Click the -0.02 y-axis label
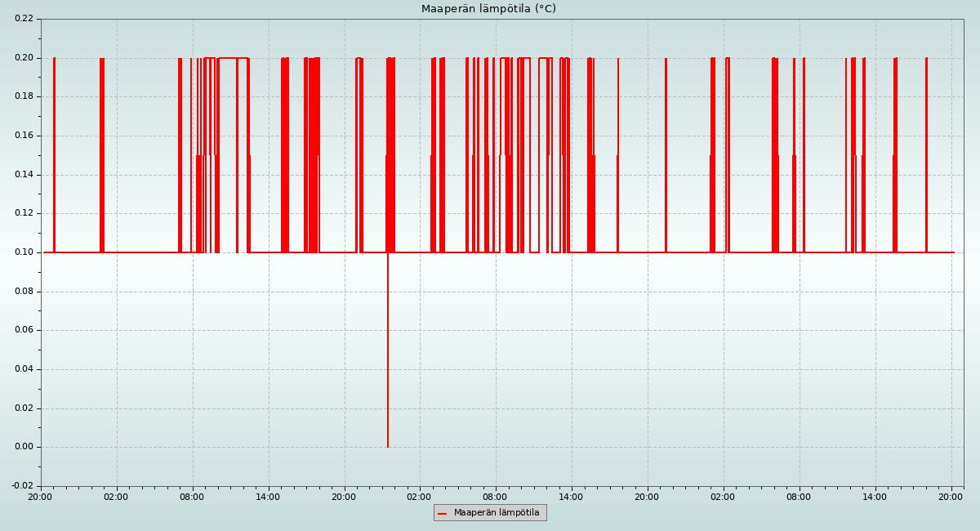Screen dimensions: 980x531 tap(23, 486)
